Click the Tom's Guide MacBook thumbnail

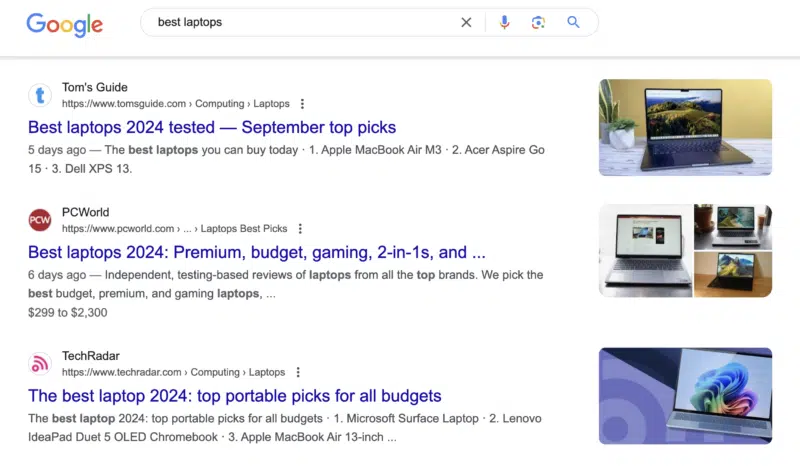(x=685, y=127)
